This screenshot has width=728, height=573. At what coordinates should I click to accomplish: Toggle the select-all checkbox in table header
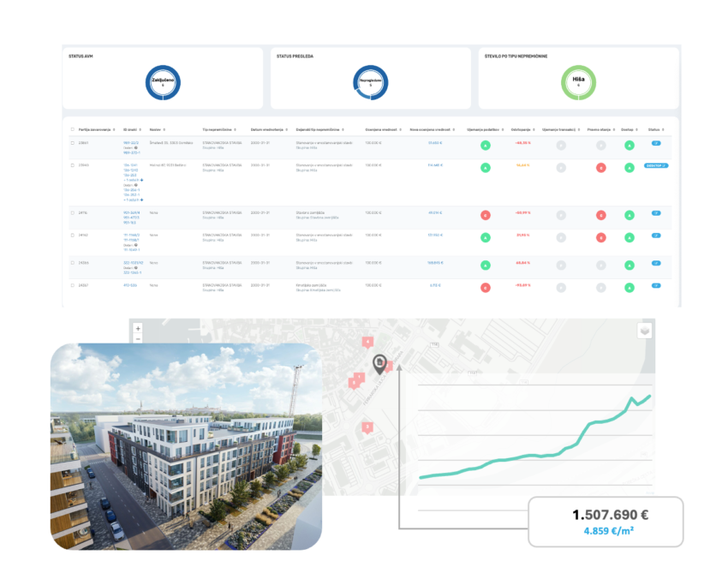point(72,129)
